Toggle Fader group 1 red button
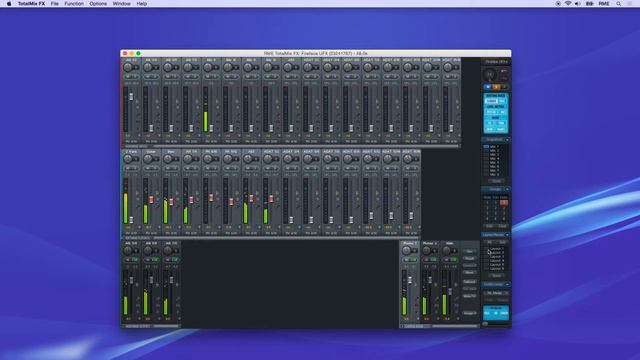This screenshot has width=640, height=360. coord(504,202)
